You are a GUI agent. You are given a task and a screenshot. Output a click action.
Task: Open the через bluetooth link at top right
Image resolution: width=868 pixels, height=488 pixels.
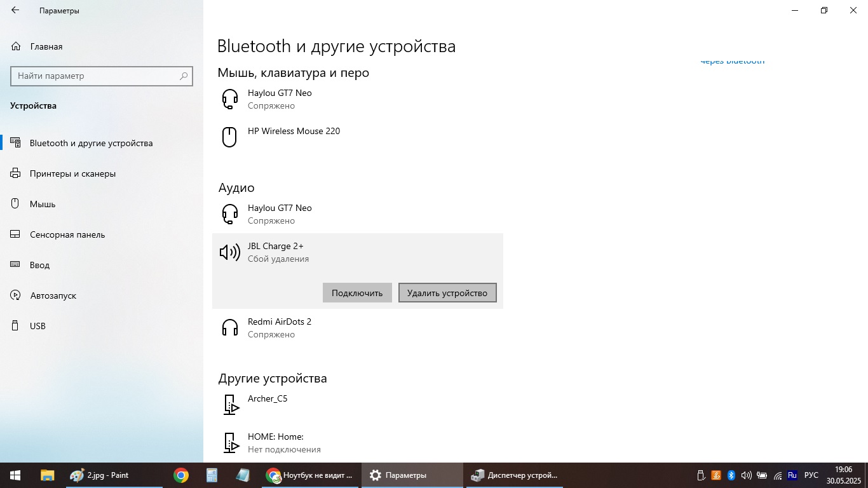(732, 61)
